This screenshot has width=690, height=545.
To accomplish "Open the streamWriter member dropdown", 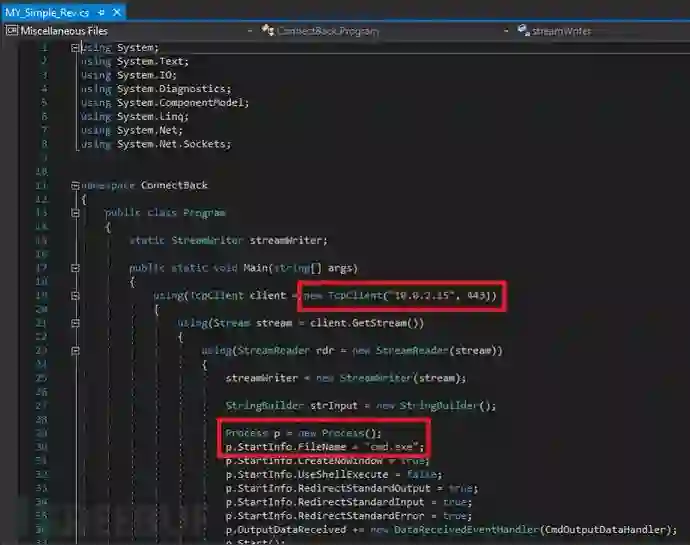I will tap(603, 31).
